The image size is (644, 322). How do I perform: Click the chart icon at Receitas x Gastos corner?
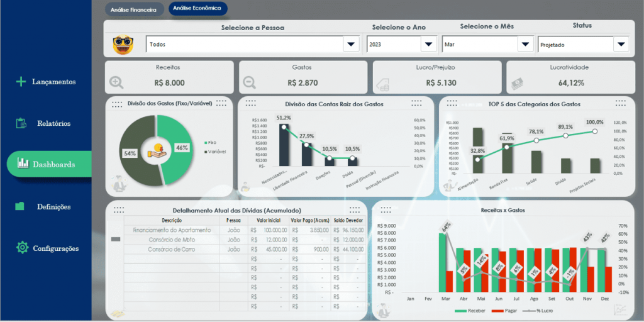click(619, 309)
